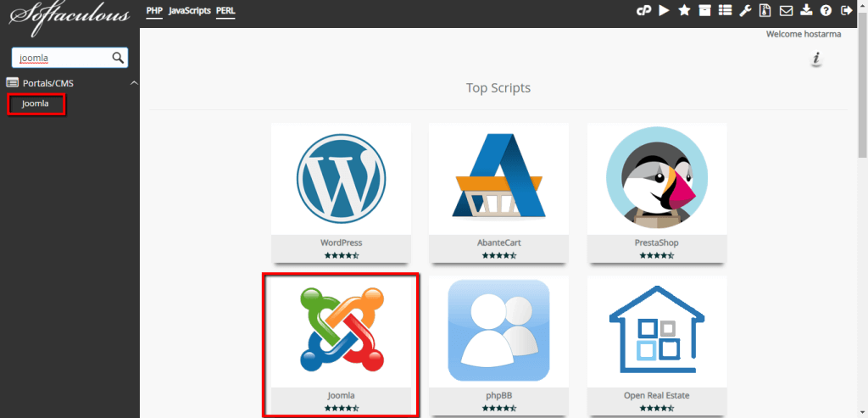Click the WordPress star rating

pos(342,255)
